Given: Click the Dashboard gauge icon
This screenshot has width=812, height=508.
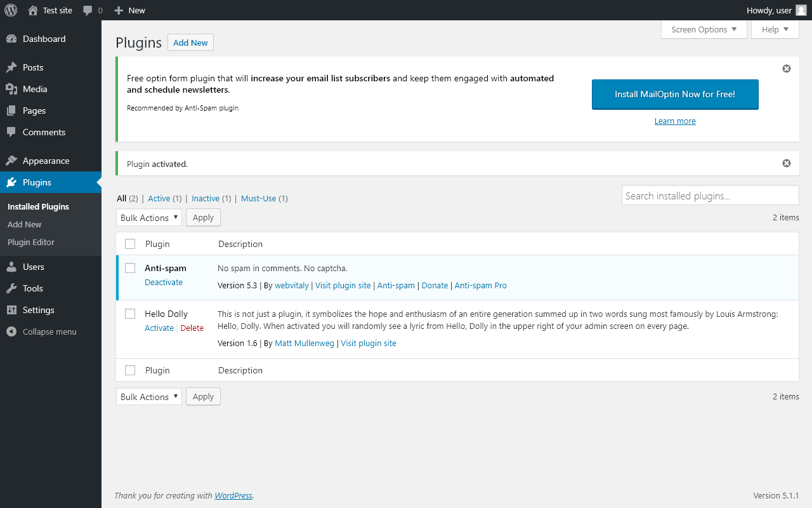Looking at the screenshot, I should click(x=11, y=39).
